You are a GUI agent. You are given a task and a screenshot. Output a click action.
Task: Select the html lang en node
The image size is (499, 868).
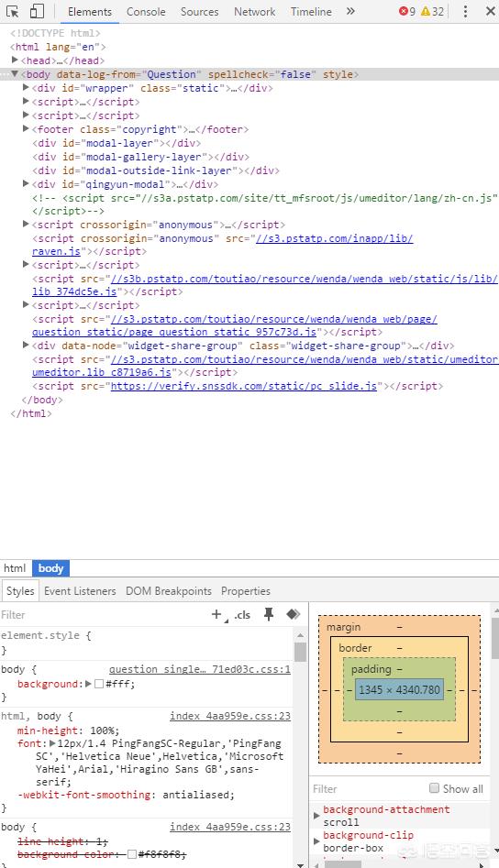click(x=58, y=47)
